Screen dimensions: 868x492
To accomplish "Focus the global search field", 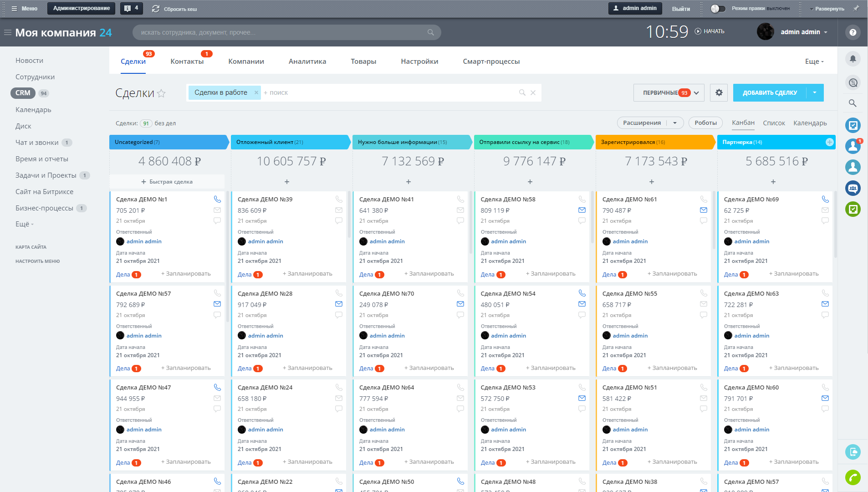I will click(x=287, y=32).
